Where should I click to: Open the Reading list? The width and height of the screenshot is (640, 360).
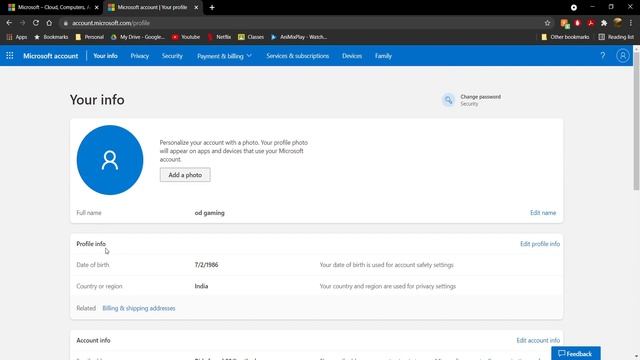click(x=616, y=37)
